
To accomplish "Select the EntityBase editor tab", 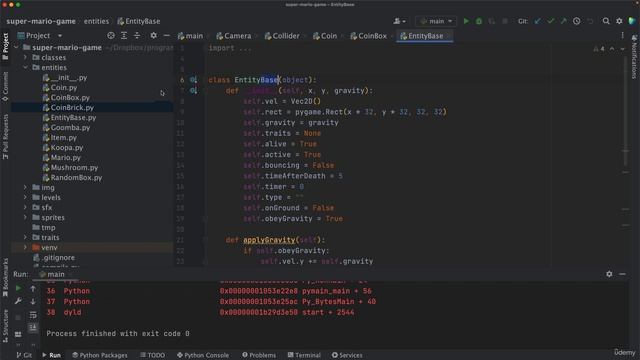I will [x=425, y=36].
